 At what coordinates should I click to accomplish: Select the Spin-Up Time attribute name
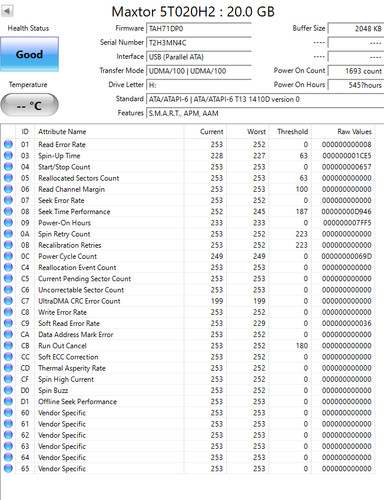pyautogui.click(x=59, y=156)
